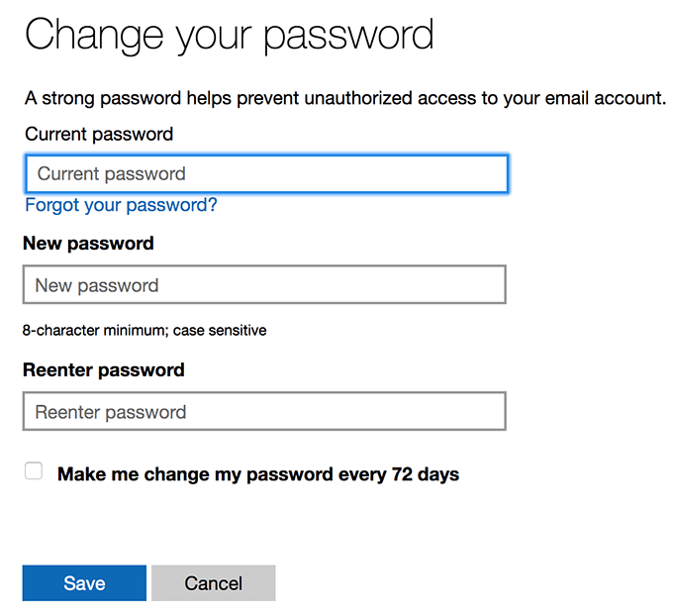Click the Current password label above the field
Screen dimensions: 673x616
99,134
